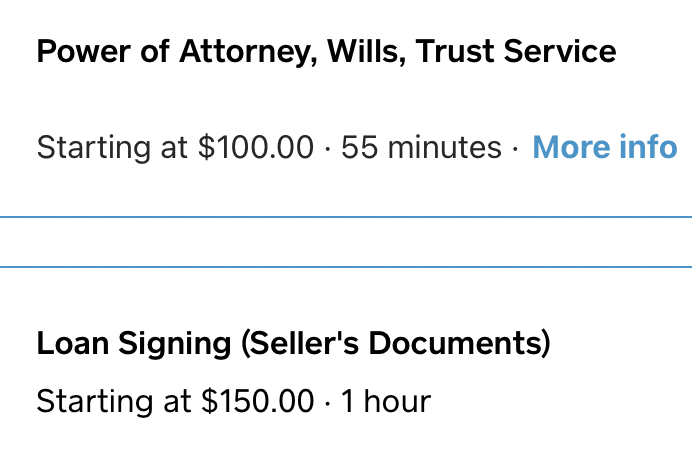Click the empty row between blue dividers

tap(346, 242)
